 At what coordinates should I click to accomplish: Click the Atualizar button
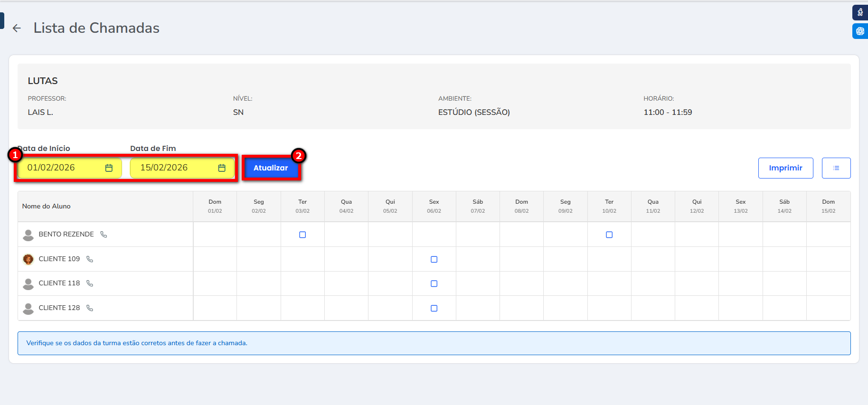[x=271, y=168]
